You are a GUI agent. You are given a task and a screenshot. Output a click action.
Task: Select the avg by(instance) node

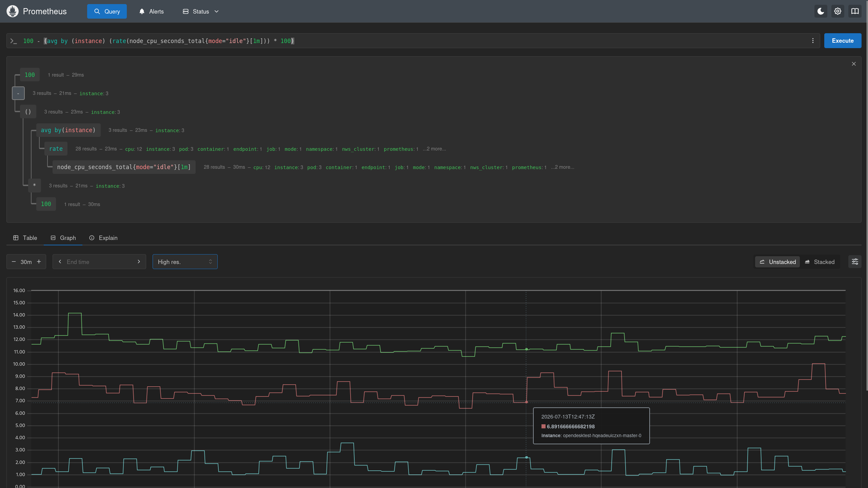(68, 130)
